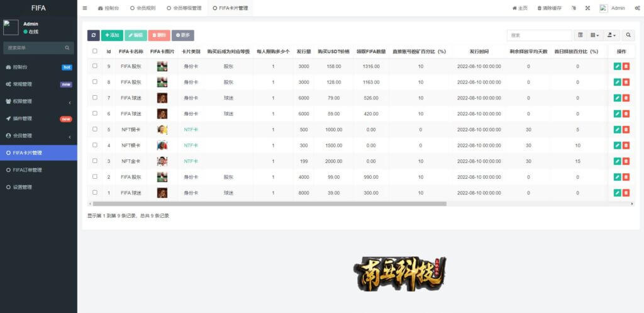This screenshot has width=644, height=313.
Task: Open the export dropdown button
Action: (612, 35)
